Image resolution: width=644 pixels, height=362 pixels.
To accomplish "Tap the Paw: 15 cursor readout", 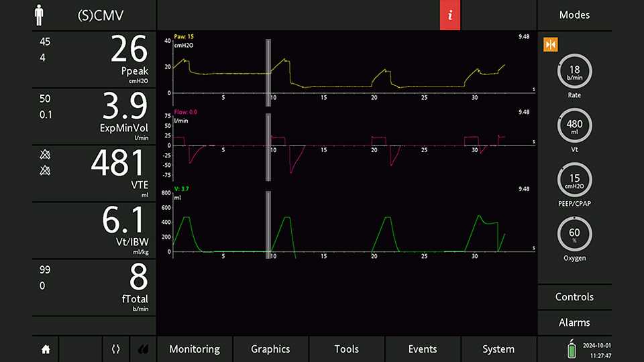I will (x=184, y=36).
